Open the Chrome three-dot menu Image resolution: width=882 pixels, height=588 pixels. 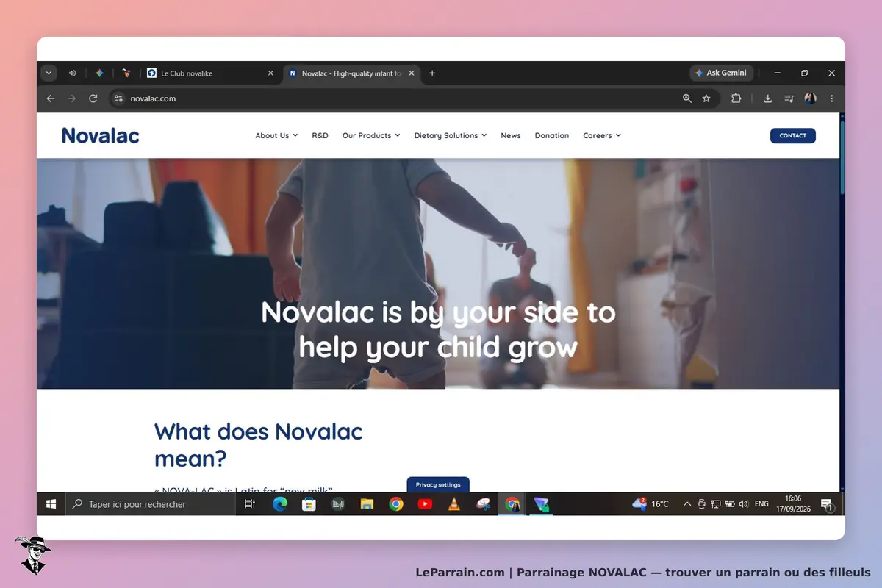(831, 98)
